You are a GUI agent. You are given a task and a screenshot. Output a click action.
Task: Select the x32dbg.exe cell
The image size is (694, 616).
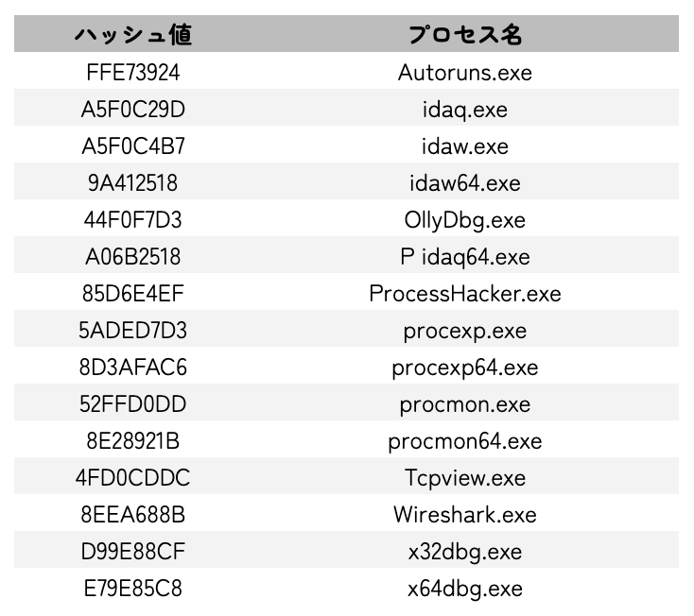[x=465, y=552]
